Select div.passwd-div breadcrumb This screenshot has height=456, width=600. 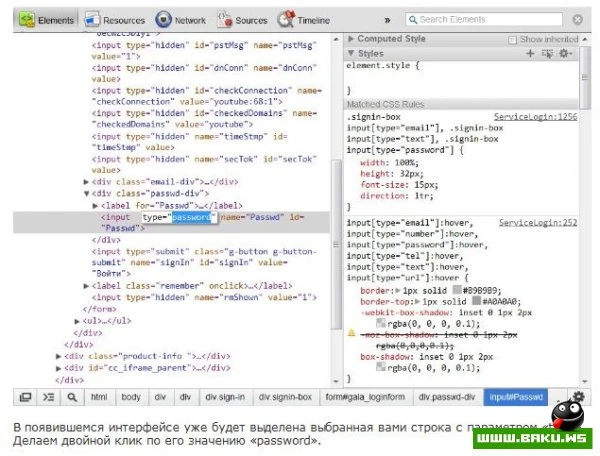447,397
